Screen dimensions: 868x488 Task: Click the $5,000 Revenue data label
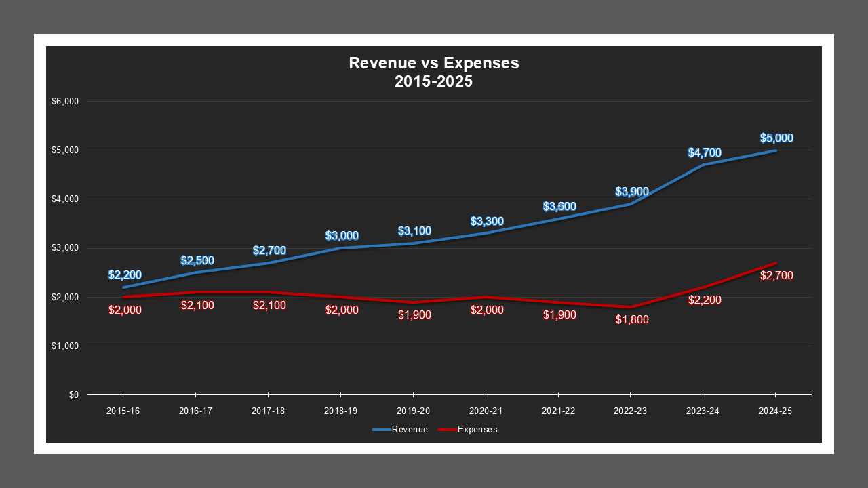[x=776, y=138]
